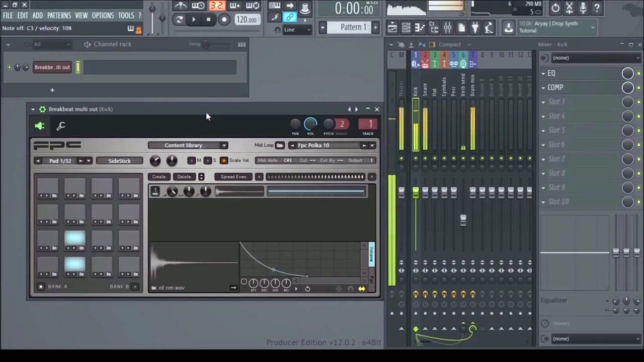Open the help question mark icon

597,8
